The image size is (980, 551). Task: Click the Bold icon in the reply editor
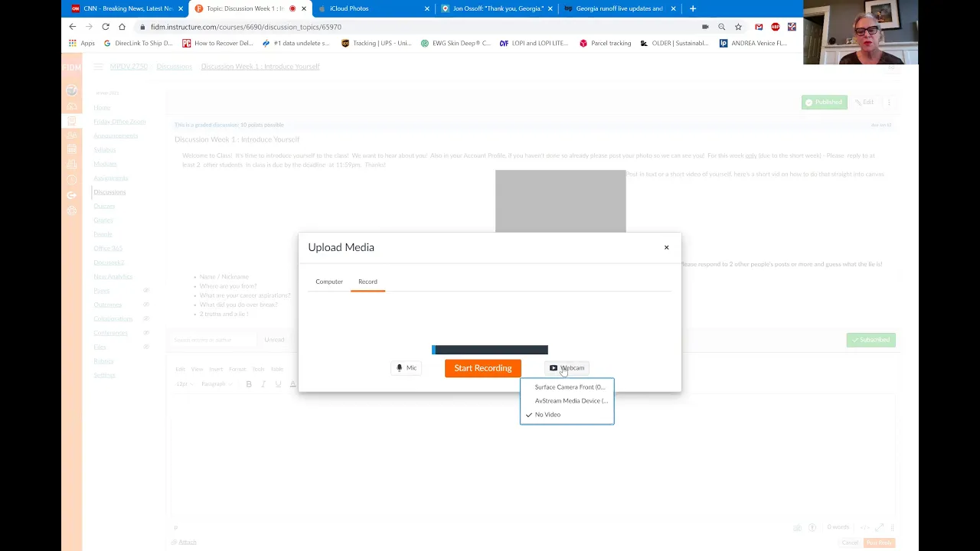(249, 384)
